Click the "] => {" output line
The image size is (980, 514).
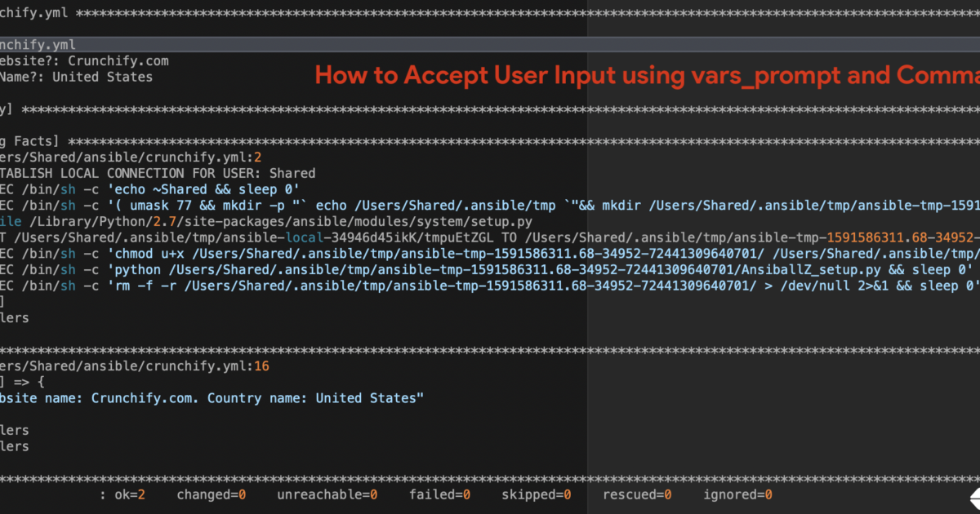pyautogui.click(x=24, y=382)
